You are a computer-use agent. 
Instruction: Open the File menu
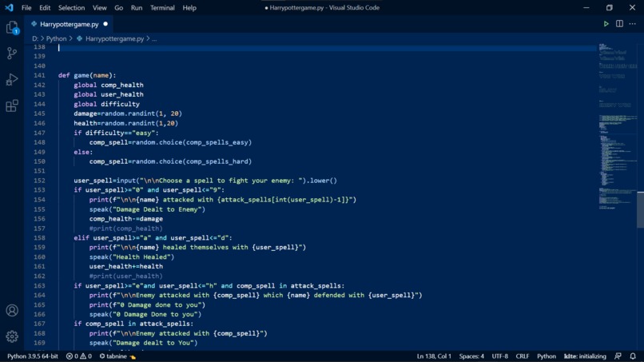click(26, 8)
